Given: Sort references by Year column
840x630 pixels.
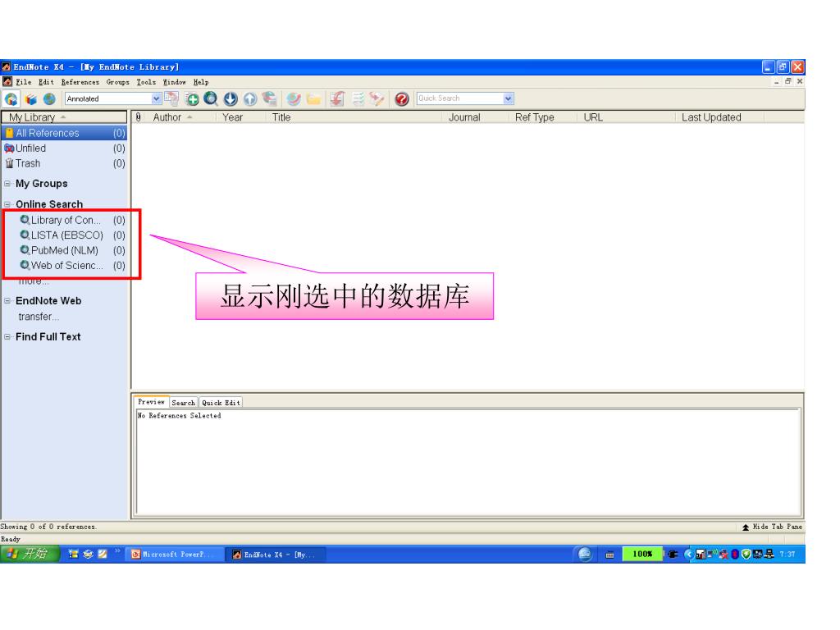Looking at the screenshot, I should coord(240,117).
